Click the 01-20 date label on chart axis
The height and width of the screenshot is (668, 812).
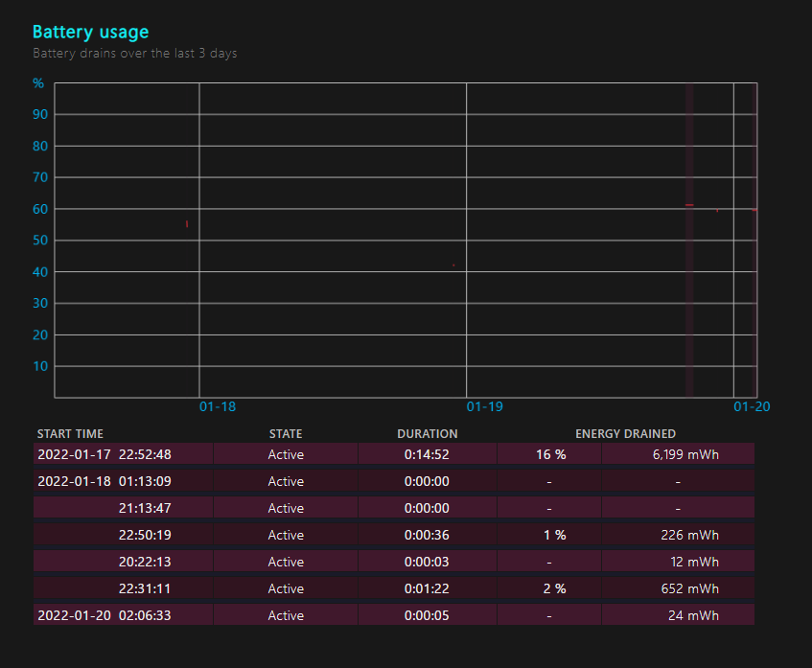[752, 406]
